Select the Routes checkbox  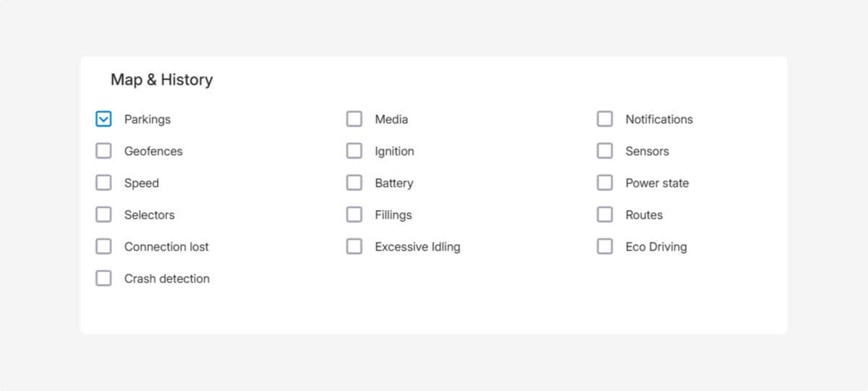(605, 214)
